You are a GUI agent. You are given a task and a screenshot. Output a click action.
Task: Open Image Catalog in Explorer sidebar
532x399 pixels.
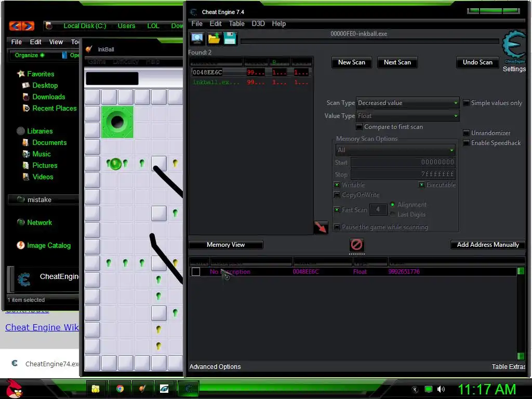[44, 245]
